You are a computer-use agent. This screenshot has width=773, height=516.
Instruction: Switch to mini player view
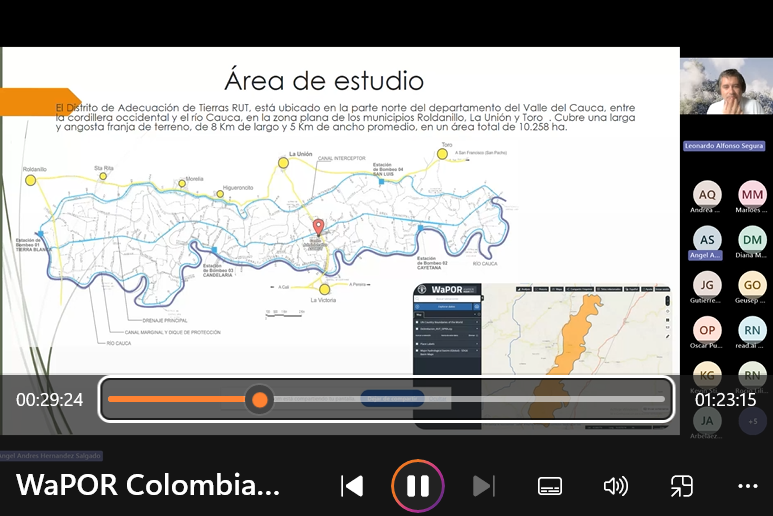681,486
